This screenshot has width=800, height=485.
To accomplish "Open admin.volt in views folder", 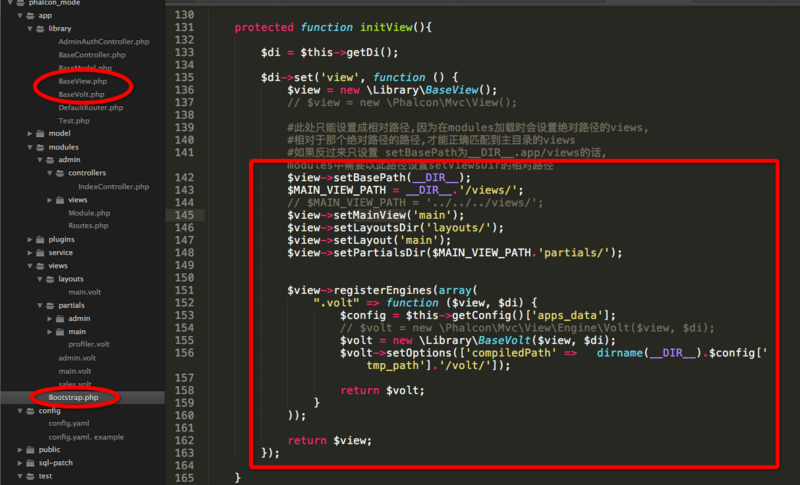I will pyautogui.click(x=77, y=358).
